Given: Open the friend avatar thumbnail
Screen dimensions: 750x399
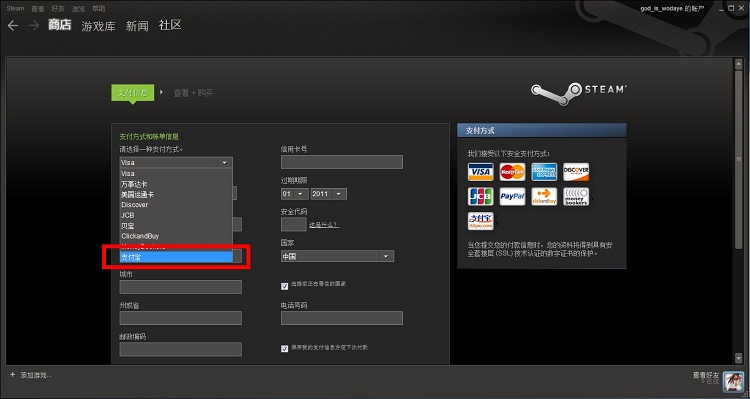Looking at the screenshot, I should click(x=733, y=381).
